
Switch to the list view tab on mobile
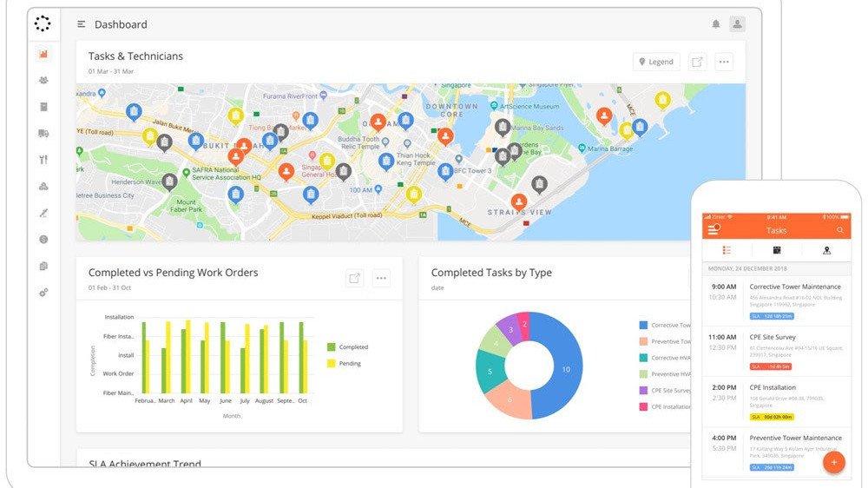(727, 251)
